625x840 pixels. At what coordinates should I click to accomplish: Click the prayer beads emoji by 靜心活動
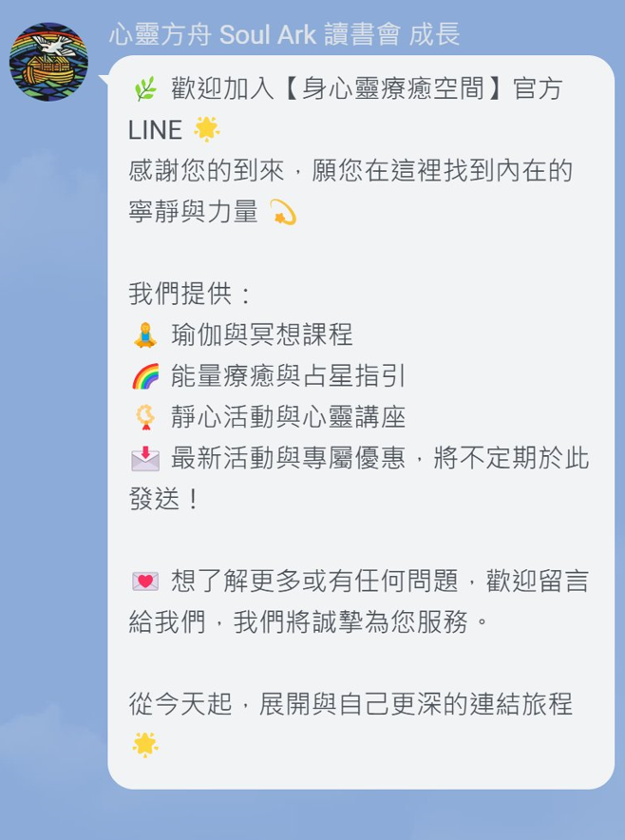coord(145,417)
